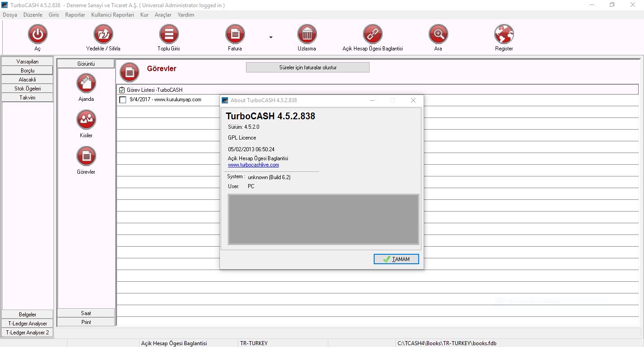Open Toplu Giris batch entry
This screenshot has height=347, width=644.
click(x=169, y=34)
